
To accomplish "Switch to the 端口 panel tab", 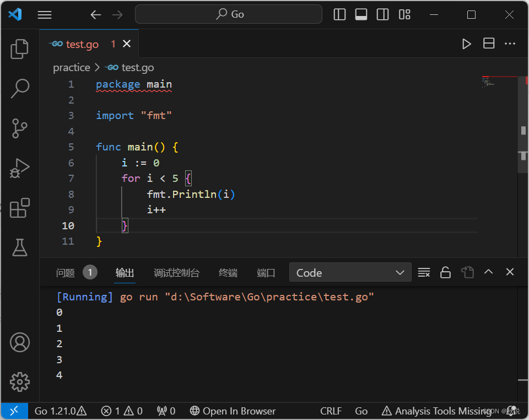I will (x=266, y=273).
